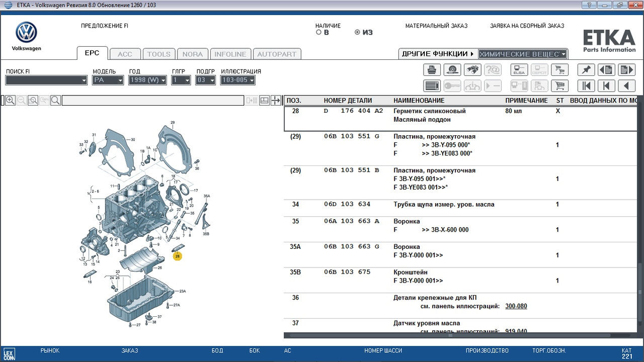The image size is (644, 362).
Task: Select row 37 Датчик уровня масла
Action: [x=460, y=325]
